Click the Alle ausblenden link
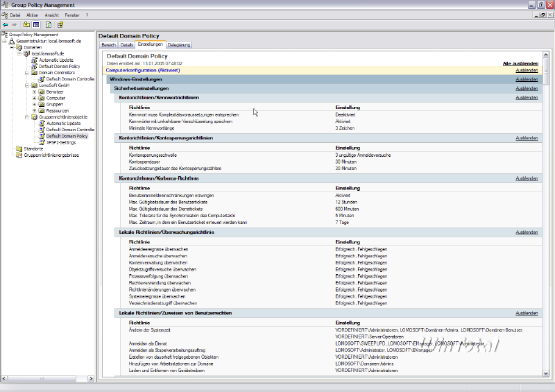This screenshot has width=555, height=392. tap(520, 63)
